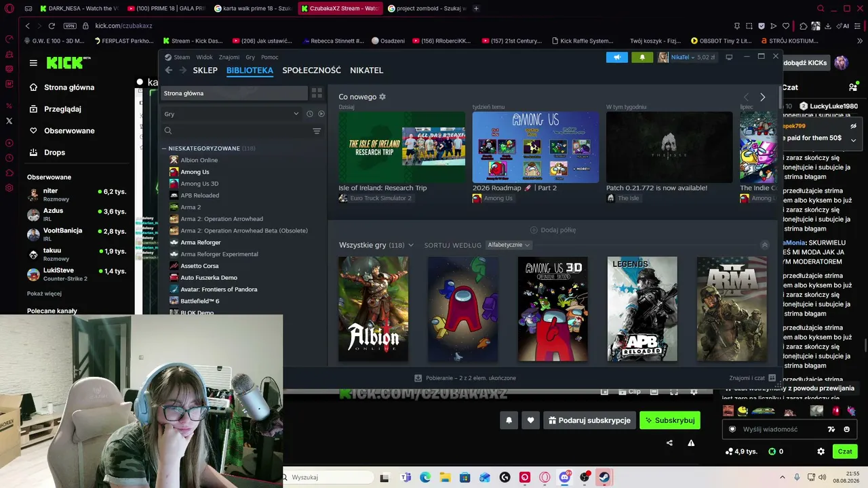Report the stream with warning icon
The image size is (868, 488).
click(691, 443)
